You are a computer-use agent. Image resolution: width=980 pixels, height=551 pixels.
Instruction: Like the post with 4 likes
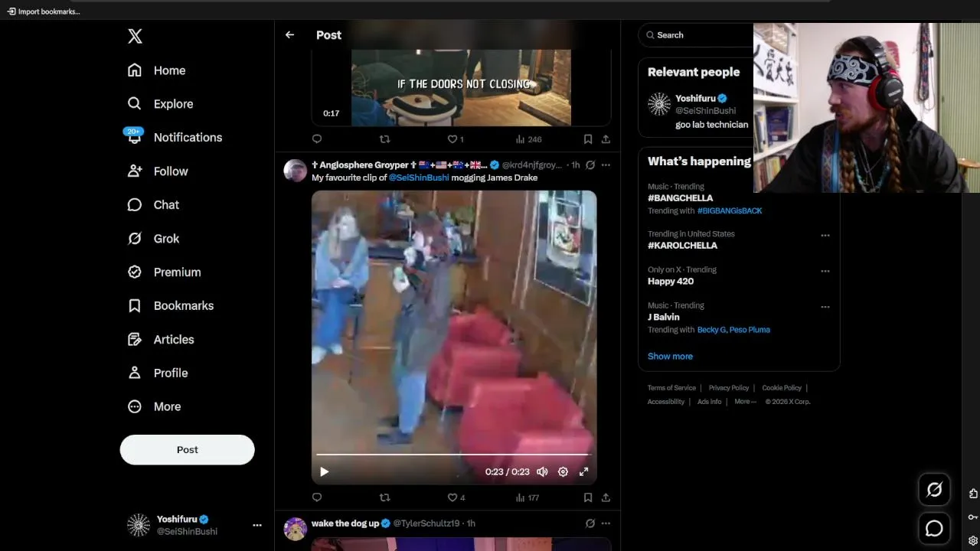(456, 497)
